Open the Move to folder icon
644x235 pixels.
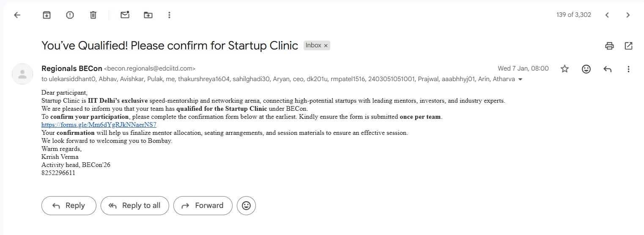tap(148, 15)
